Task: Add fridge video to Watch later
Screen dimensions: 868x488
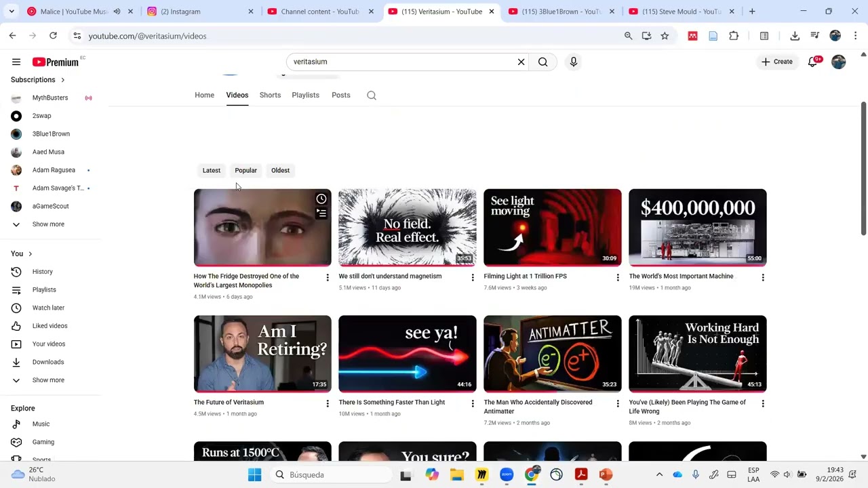Action: [321, 199]
